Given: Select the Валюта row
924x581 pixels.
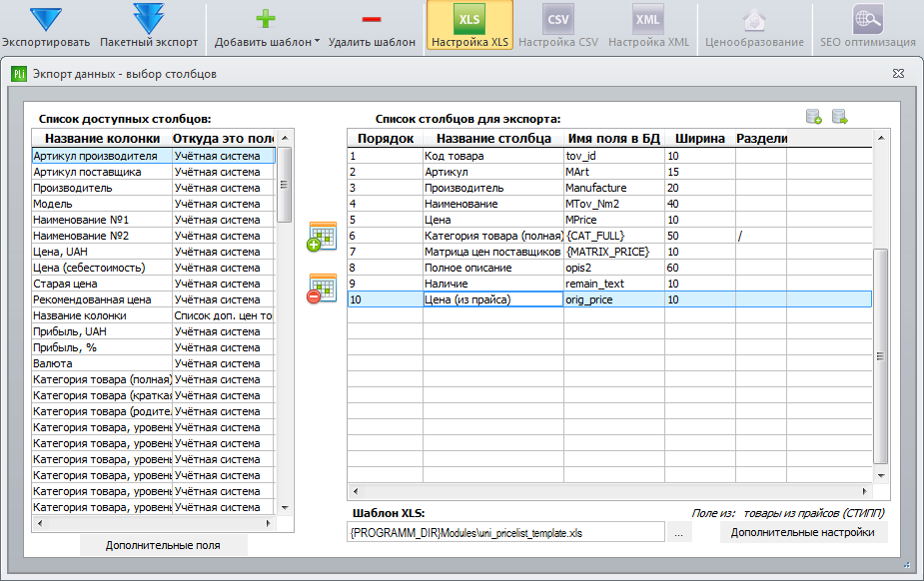Looking at the screenshot, I should click(153, 363).
